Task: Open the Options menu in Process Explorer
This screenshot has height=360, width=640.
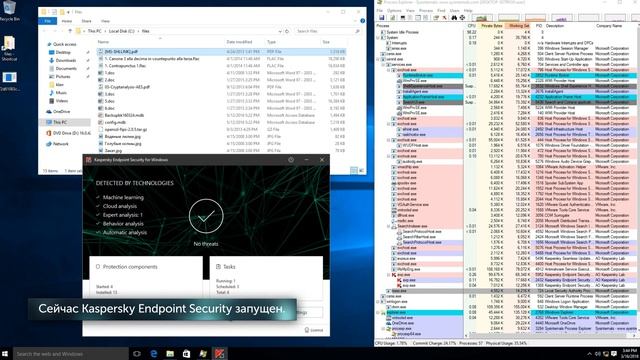Action: tap(394, 11)
